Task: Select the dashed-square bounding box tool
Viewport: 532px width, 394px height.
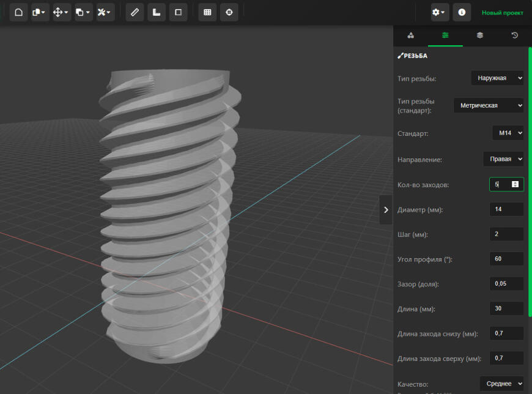Action: 178,13
